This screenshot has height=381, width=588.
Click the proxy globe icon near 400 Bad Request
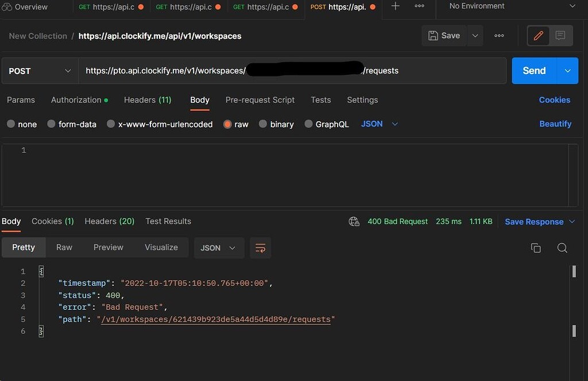(354, 221)
